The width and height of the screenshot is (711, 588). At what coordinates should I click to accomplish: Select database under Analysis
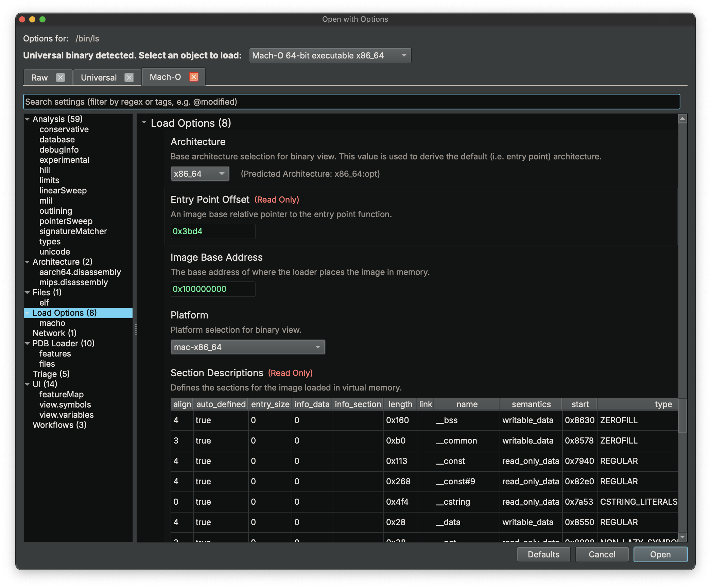57,139
